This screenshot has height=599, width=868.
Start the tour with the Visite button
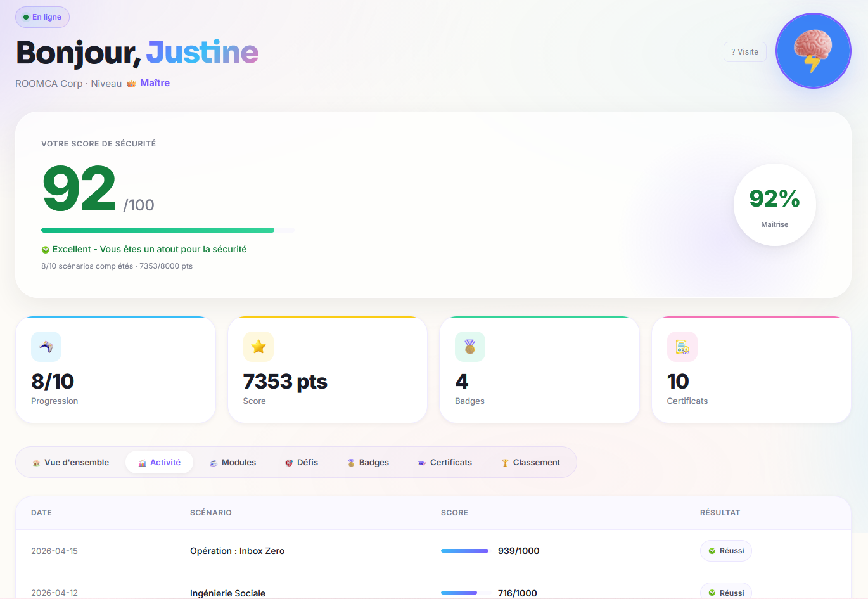(x=745, y=52)
